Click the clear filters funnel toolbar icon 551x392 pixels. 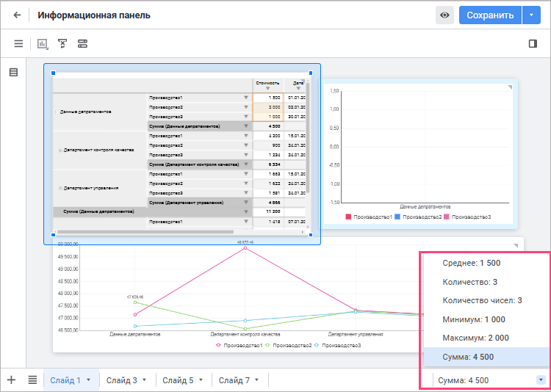pyautogui.click(x=62, y=43)
